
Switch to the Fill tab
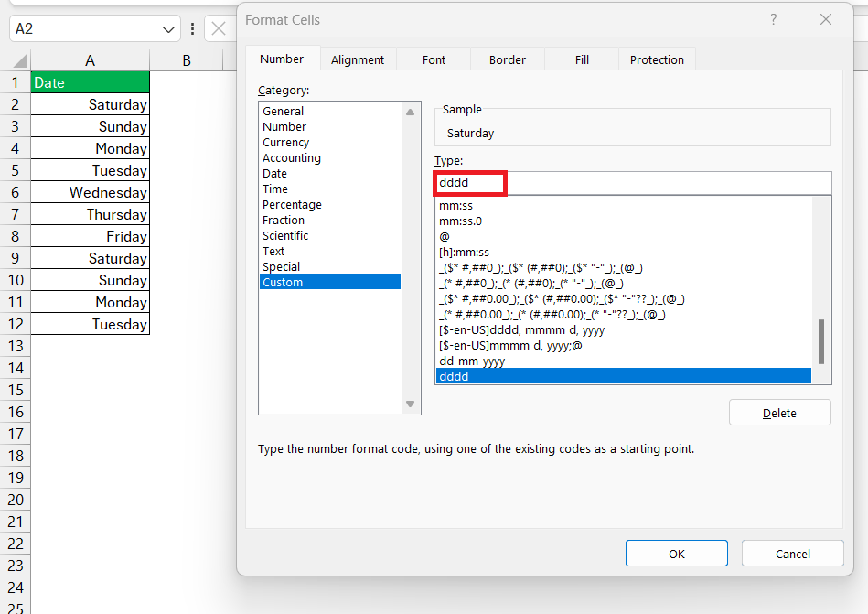click(x=582, y=59)
